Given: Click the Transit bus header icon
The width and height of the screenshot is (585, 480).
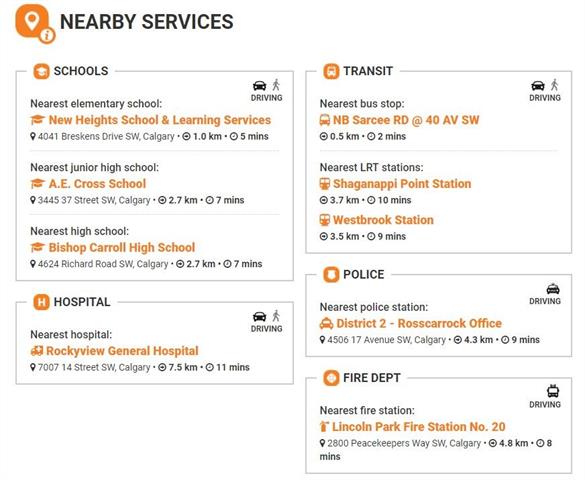Looking at the screenshot, I should tap(331, 71).
